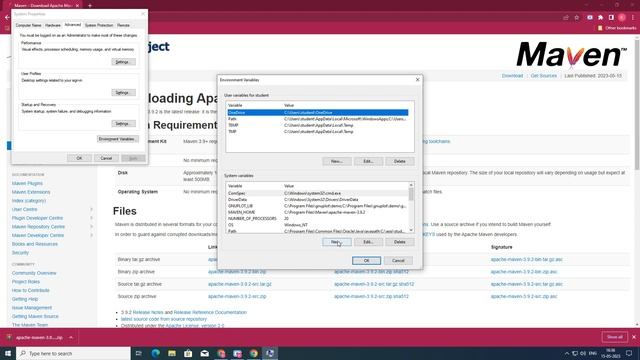The height and width of the screenshot is (360, 640).
Task: Select the MAVEN_HOME system variable
Action: pyautogui.click(x=317, y=212)
